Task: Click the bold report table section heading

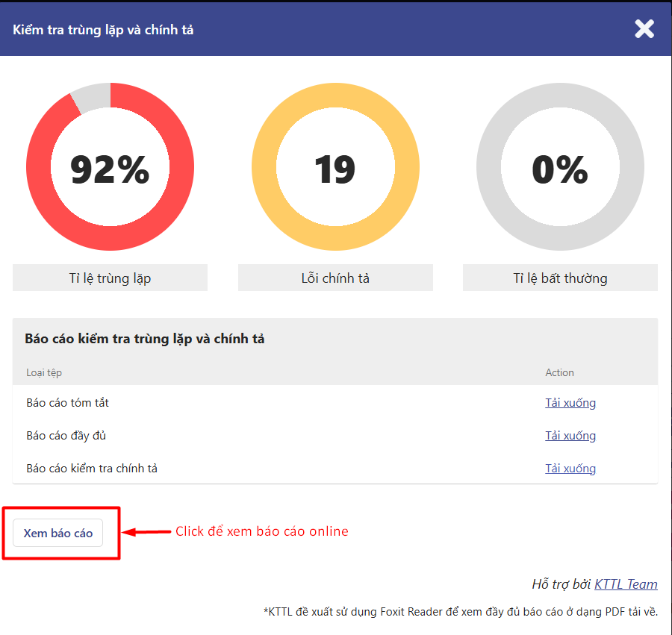Action: 145,339
